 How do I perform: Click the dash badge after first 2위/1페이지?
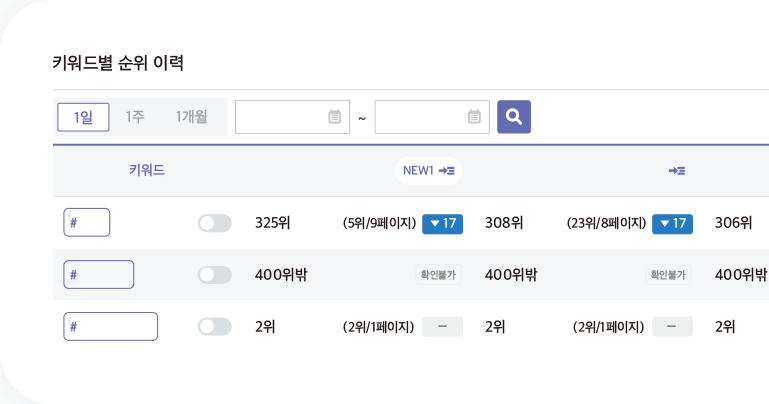(442, 327)
